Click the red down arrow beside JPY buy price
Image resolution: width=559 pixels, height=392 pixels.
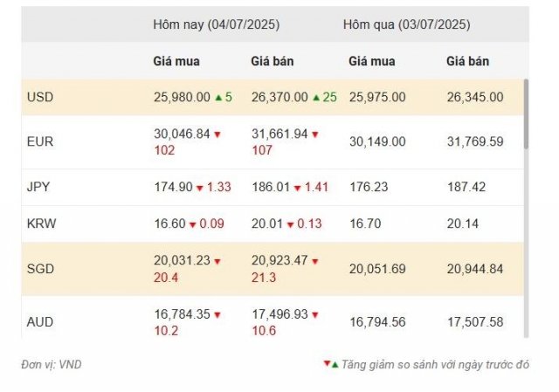pos(200,188)
